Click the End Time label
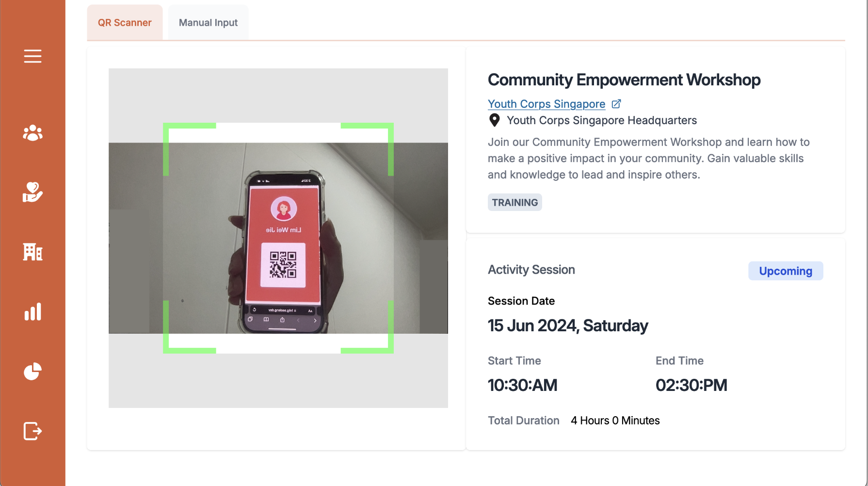 tap(679, 361)
